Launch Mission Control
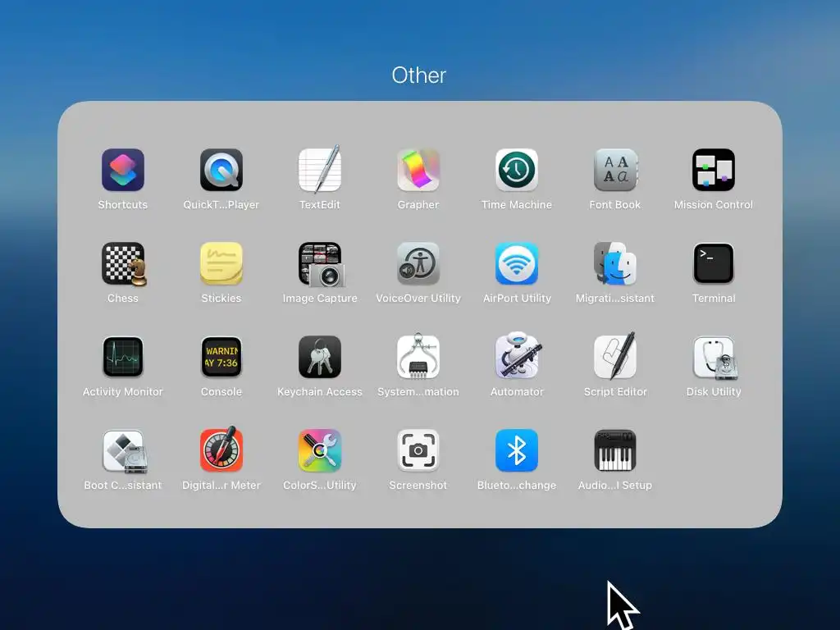Viewport: 840px width, 630px height. click(x=714, y=170)
